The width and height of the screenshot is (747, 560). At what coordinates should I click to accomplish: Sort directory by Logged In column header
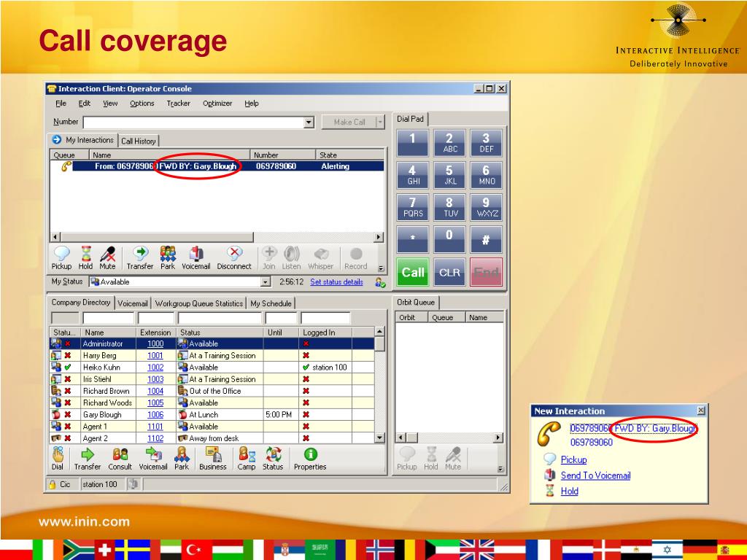coord(325,332)
